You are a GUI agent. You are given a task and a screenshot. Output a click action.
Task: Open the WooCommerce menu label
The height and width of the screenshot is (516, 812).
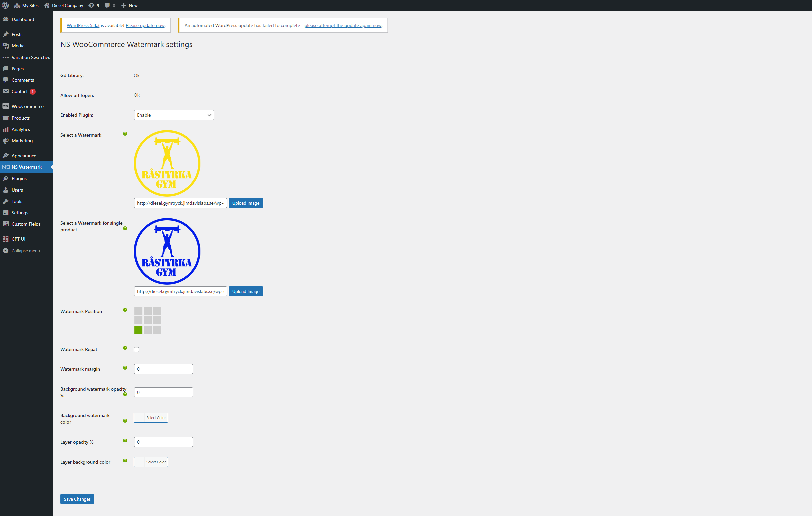(x=28, y=106)
